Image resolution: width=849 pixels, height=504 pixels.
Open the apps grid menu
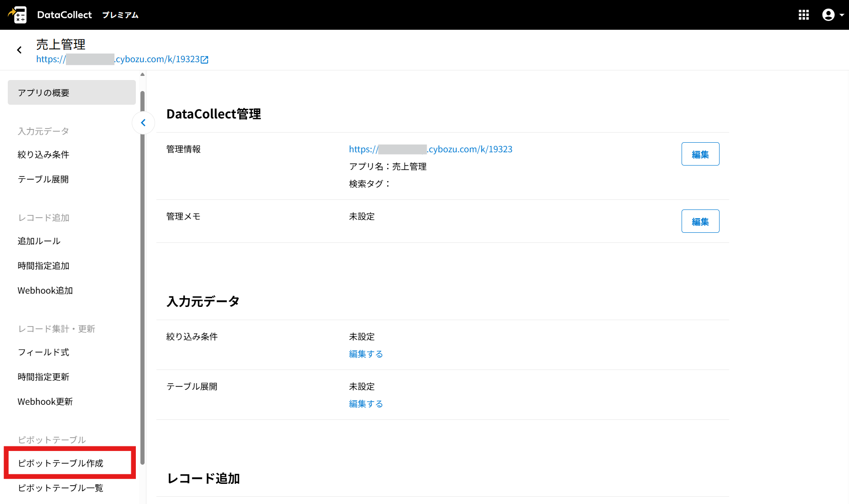(x=804, y=15)
